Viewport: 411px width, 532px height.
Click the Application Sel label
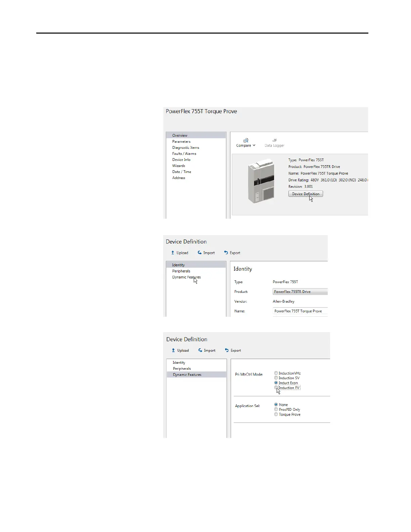coord(247,406)
